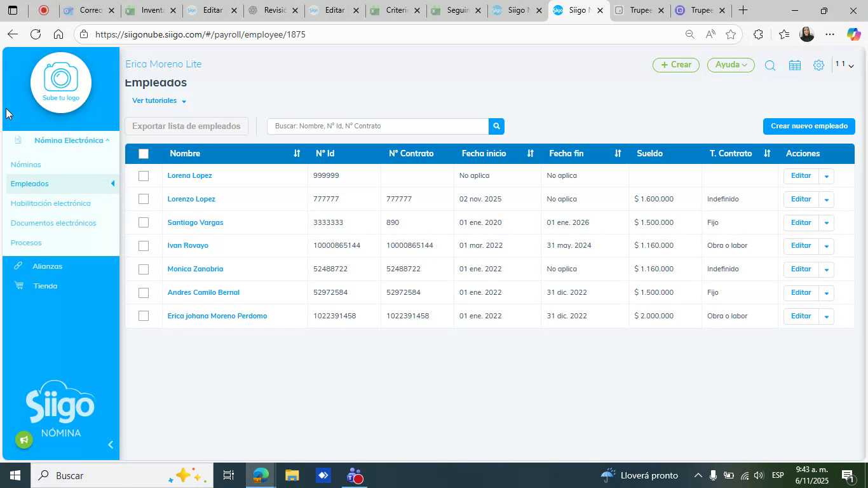Viewport: 868px width, 488px height.
Task: Open the user account dropdown at top right
Action: (x=844, y=65)
